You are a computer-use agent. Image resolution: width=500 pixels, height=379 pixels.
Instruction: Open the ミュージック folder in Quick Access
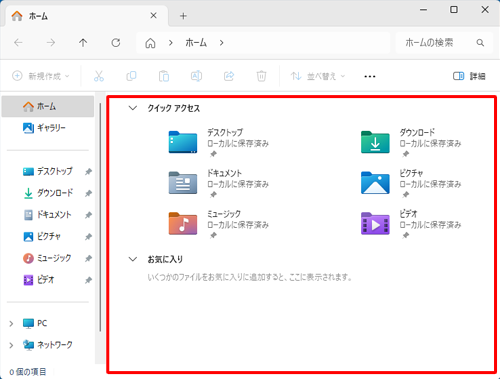pos(218,224)
